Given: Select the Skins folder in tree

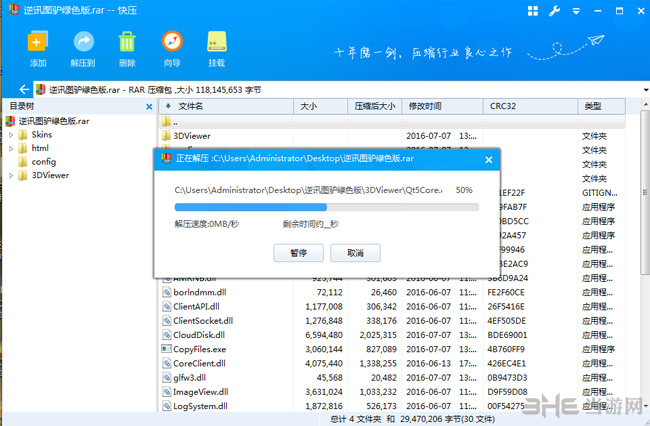Looking at the screenshot, I should tap(36, 135).
